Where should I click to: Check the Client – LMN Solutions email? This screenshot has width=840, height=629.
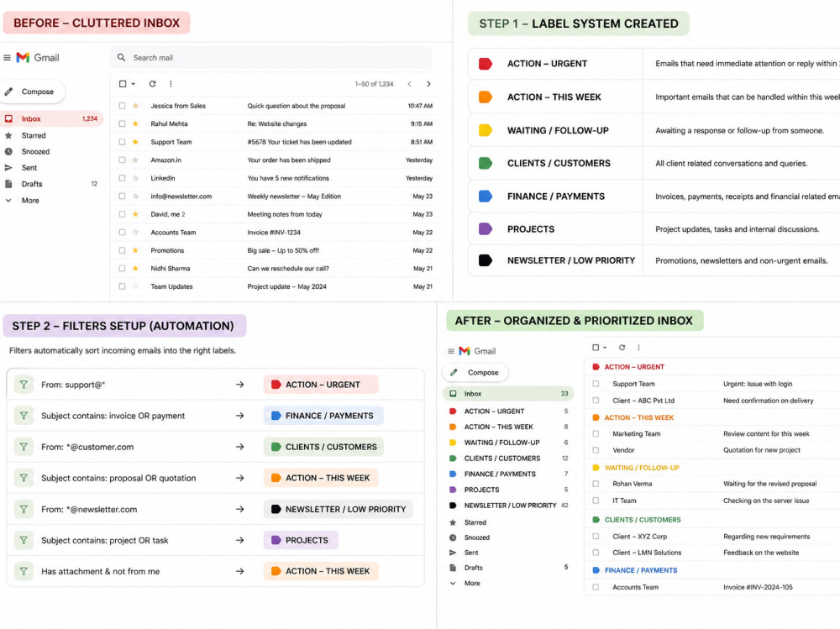click(596, 553)
